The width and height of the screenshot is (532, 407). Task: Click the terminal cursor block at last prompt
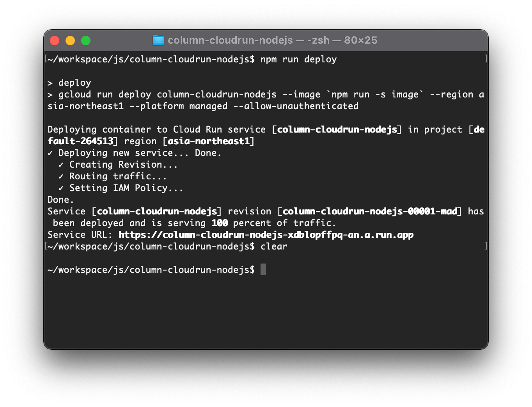pos(263,270)
